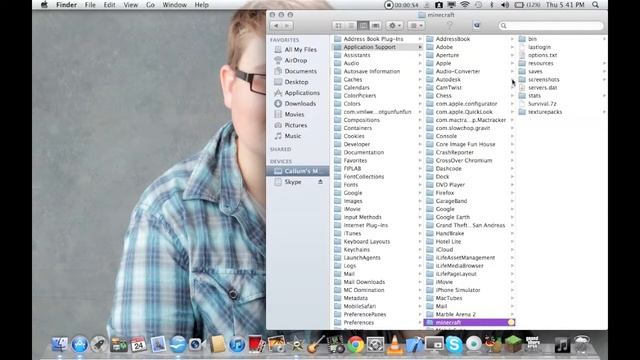
Task: Open App Store from the Dock
Action: (x=79, y=344)
